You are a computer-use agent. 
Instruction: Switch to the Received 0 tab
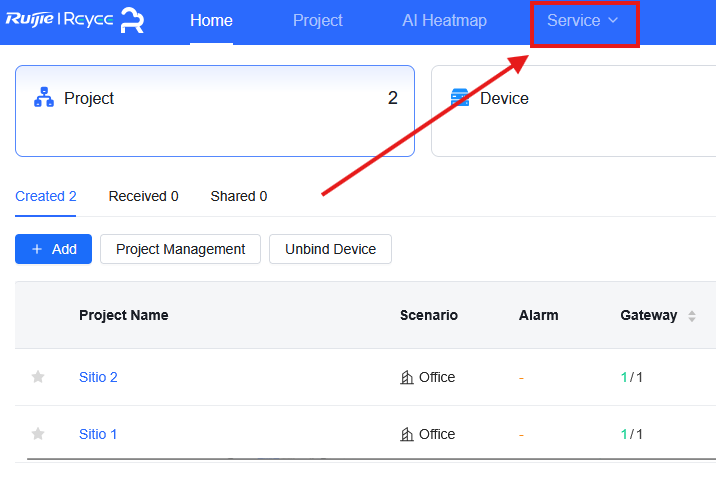(143, 196)
